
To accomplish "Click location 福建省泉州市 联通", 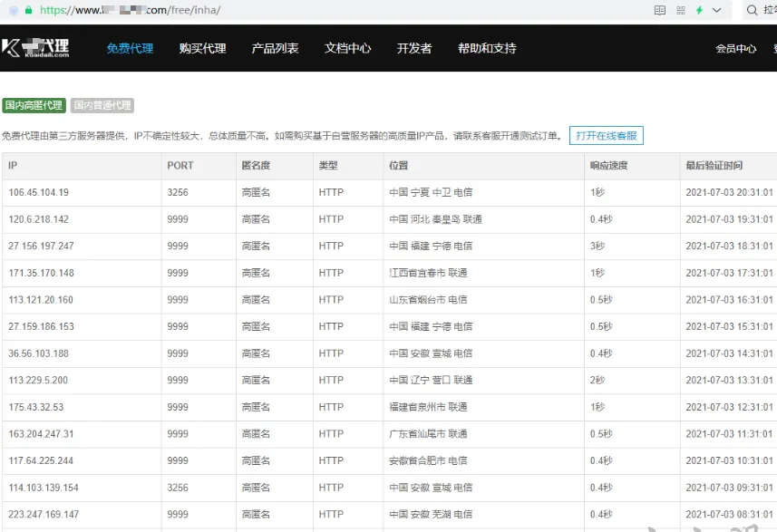I will [x=428, y=407].
